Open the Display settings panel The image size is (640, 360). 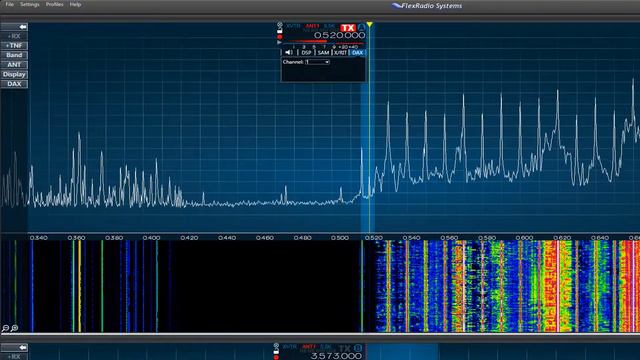click(14, 74)
